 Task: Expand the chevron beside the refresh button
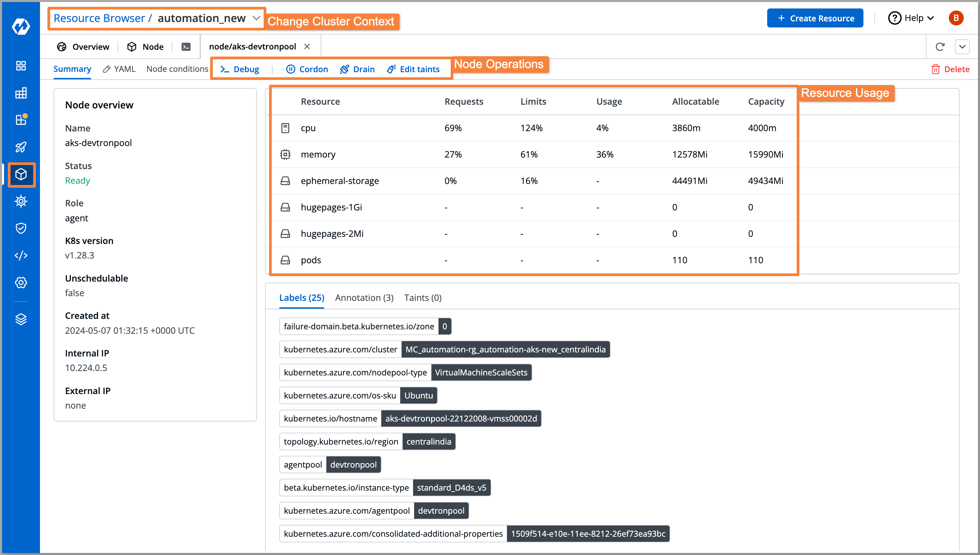pos(962,46)
